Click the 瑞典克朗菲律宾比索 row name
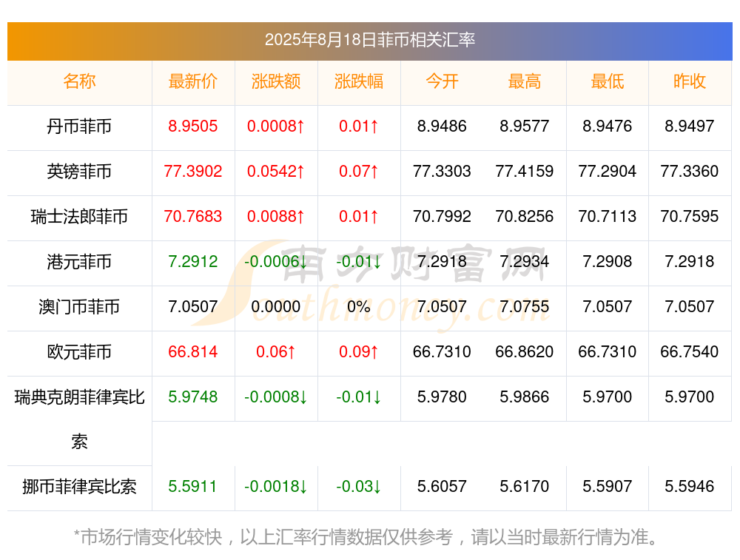This screenshot has width=740, height=560. coord(79,419)
